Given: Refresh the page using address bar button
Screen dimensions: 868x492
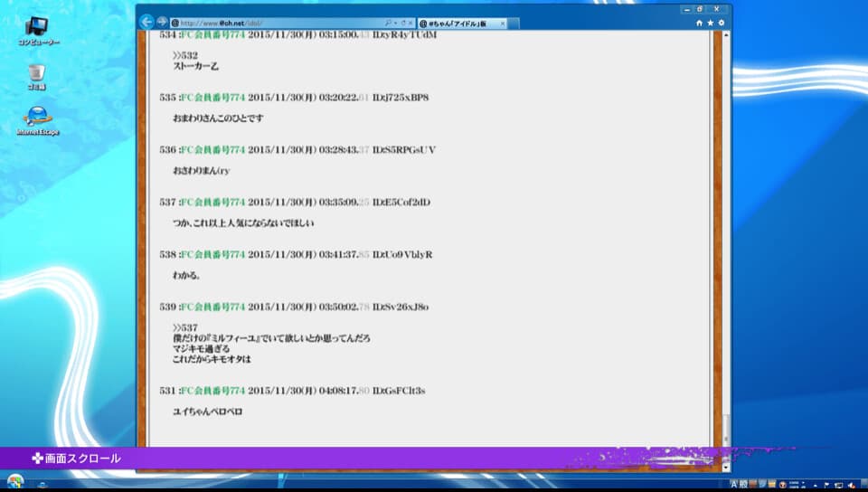Looking at the screenshot, I should pos(403,24).
